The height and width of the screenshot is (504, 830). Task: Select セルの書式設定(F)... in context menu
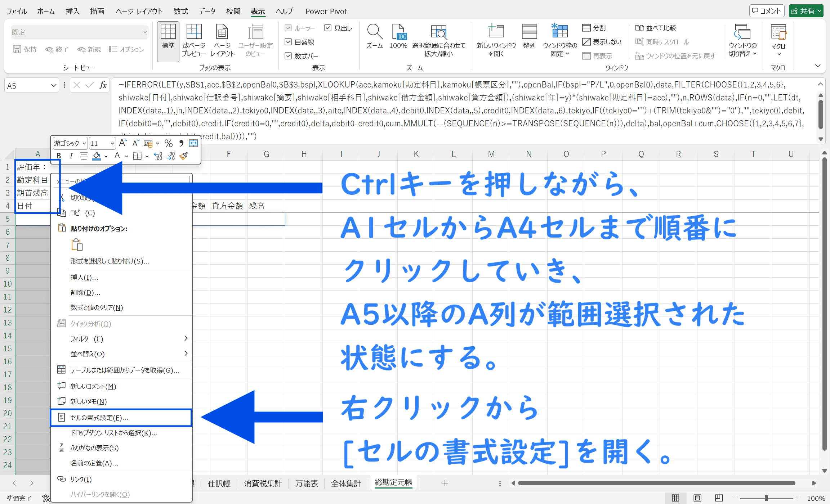[x=121, y=418]
